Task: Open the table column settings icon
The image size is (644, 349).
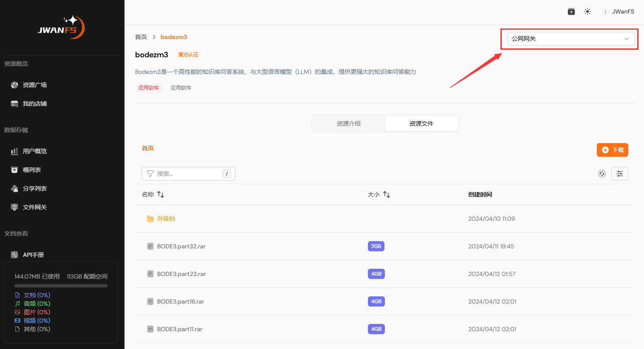Action: coord(620,174)
